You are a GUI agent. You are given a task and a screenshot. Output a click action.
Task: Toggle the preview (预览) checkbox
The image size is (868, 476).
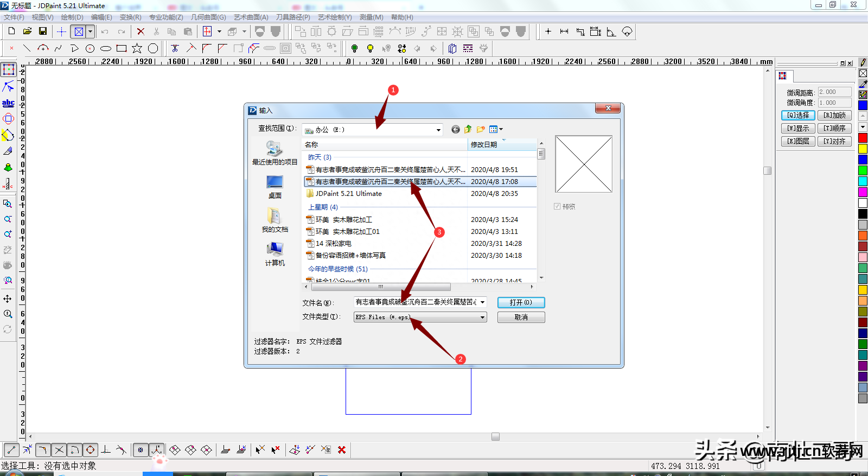557,206
